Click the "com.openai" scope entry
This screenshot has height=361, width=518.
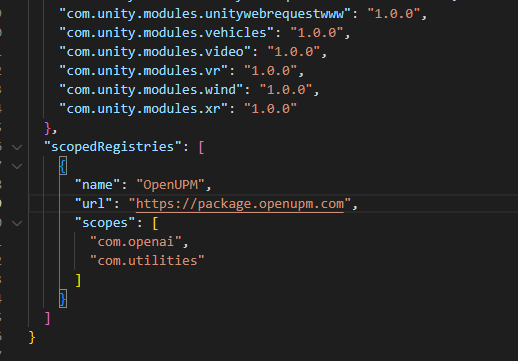pos(135,242)
